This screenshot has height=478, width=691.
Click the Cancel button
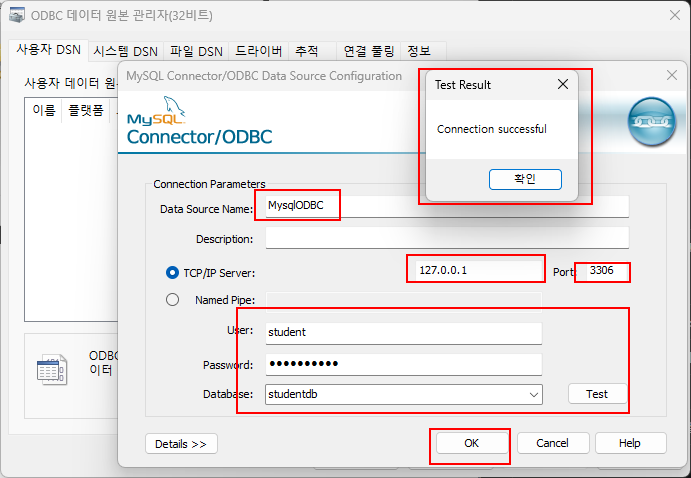coord(553,443)
